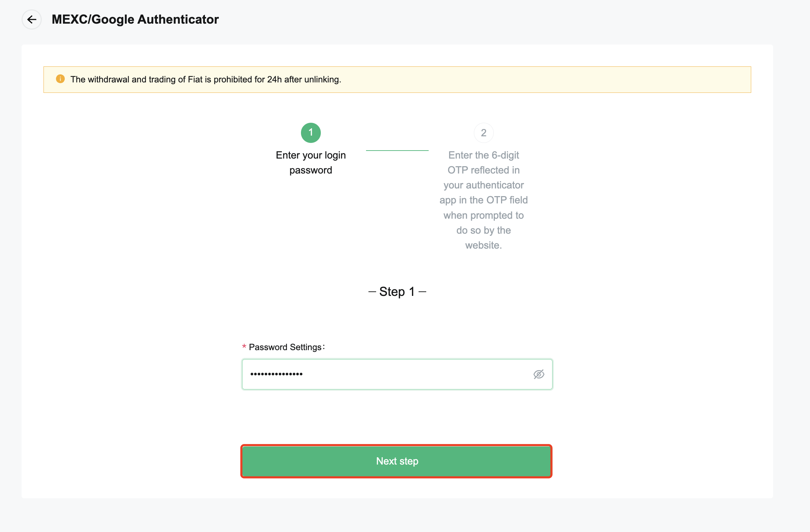Select the "Enter your login password" step label
The image size is (810, 532).
(311, 162)
